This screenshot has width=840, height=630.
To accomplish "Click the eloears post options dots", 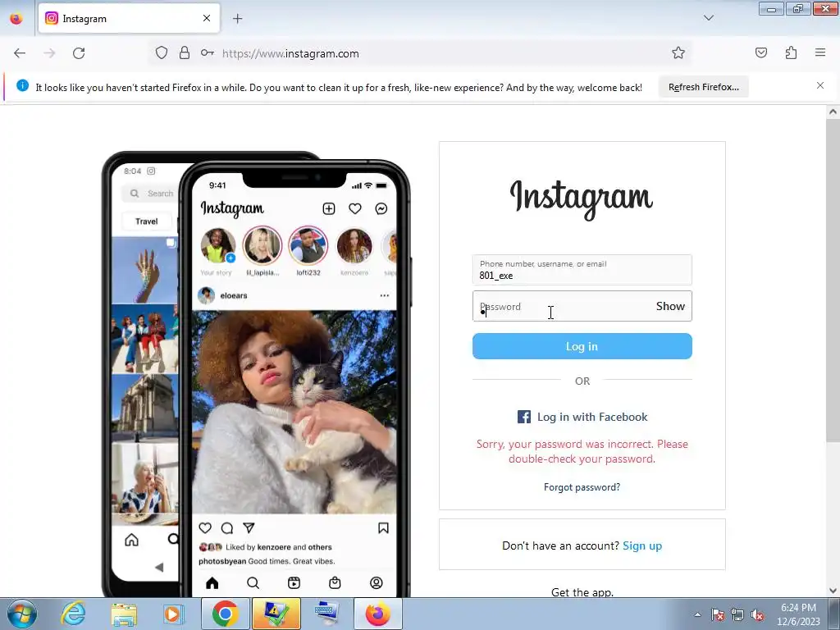I will 384,295.
